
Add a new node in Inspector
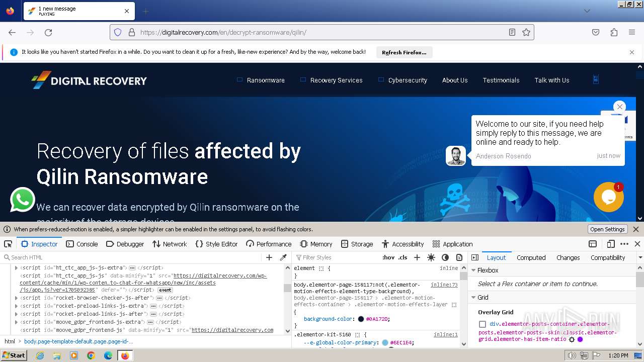(269, 257)
